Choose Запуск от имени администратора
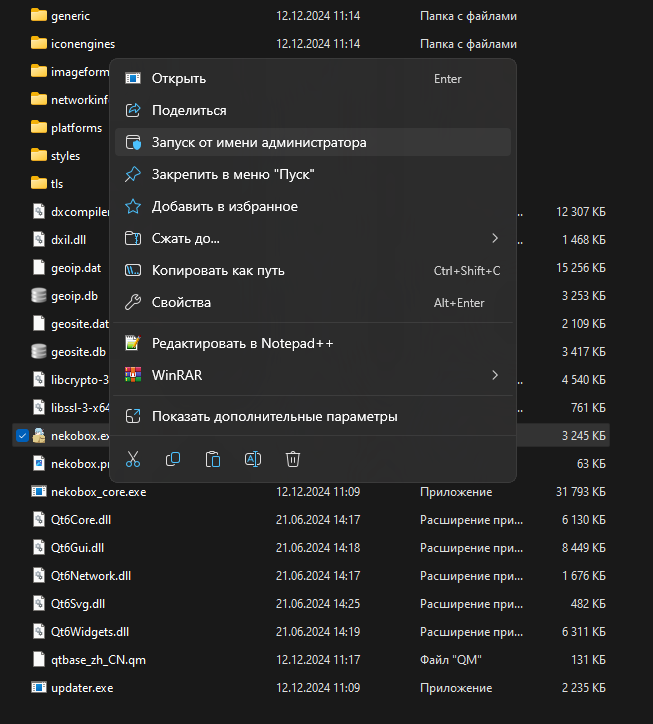This screenshot has width=653, height=724. pyautogui.click(x=259, y=143)
